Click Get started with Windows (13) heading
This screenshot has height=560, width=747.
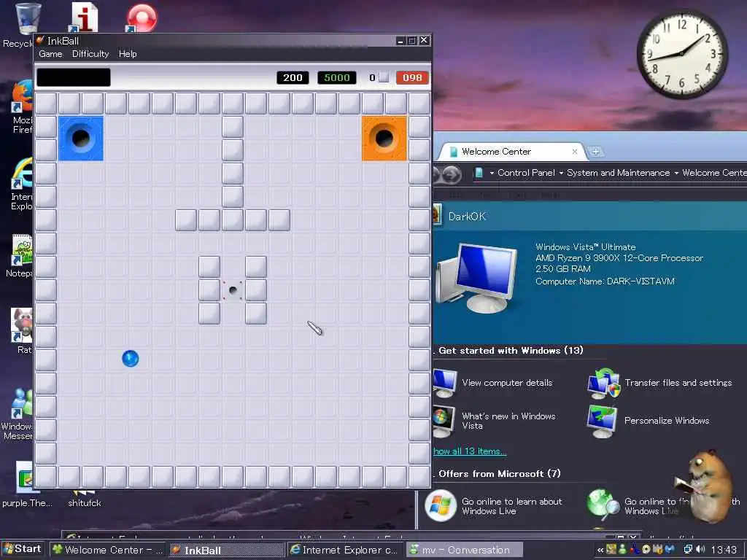[x=510, y=351]
